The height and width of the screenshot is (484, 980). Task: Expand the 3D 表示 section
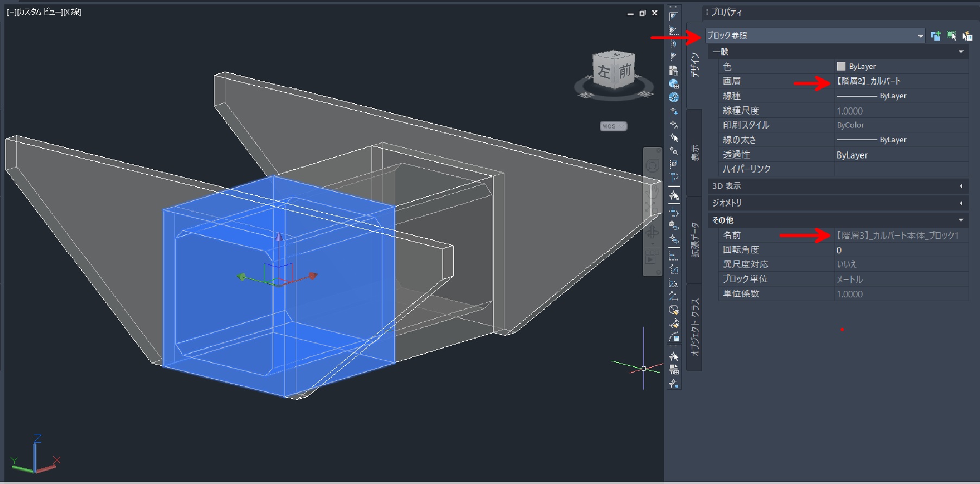point(961,186)
